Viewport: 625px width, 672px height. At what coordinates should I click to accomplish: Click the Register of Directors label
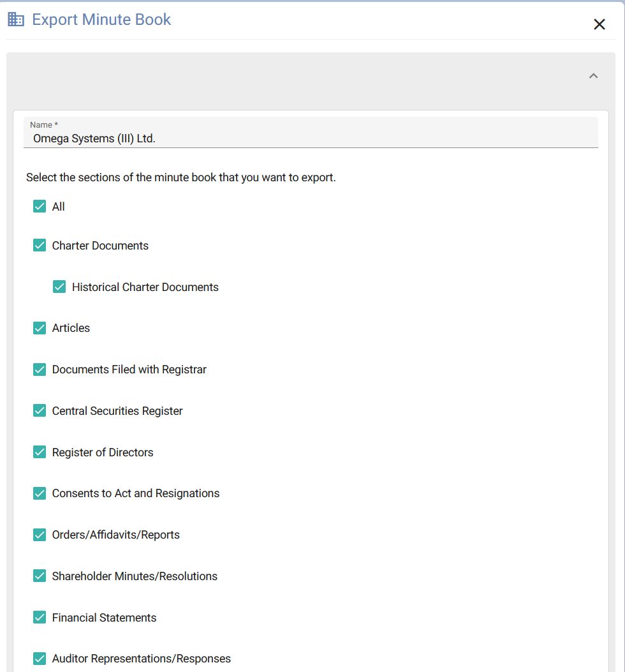point(103,452)
